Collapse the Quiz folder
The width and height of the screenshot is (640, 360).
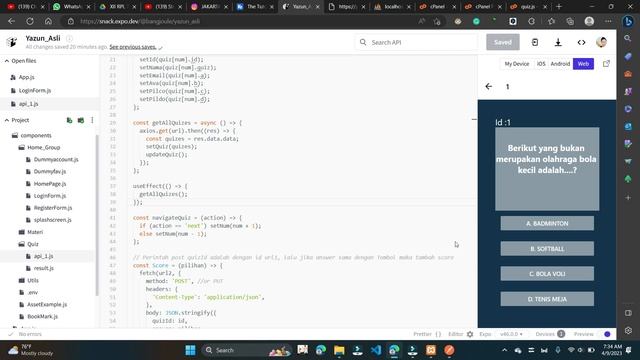[x=28, y=244]
